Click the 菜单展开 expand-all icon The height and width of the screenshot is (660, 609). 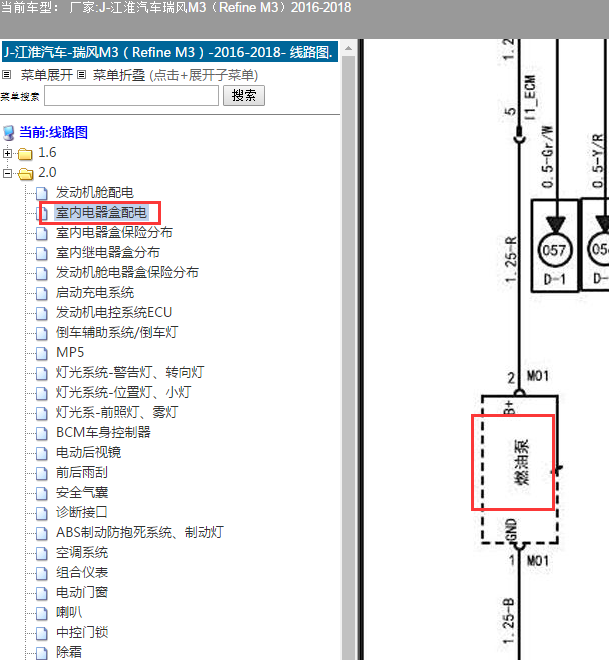point(6,75)
